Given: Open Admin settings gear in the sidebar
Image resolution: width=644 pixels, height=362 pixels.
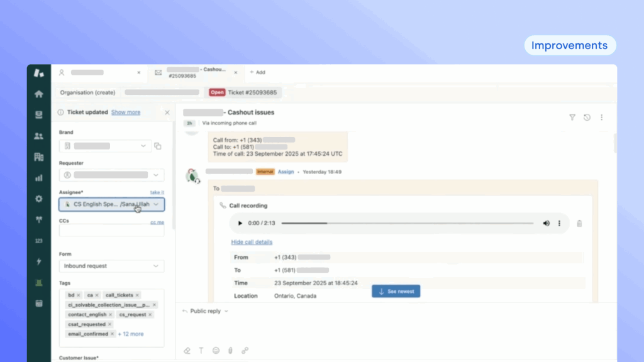Looking at the screenshot, I should [39, 199].
